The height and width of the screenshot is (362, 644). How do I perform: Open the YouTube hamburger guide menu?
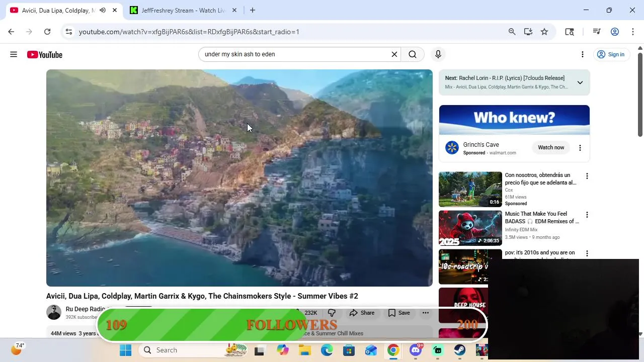click(14, 54)
